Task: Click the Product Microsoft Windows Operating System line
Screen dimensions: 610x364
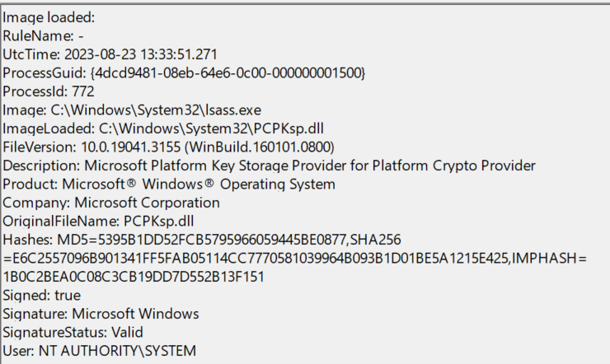Action: (169, 184)
